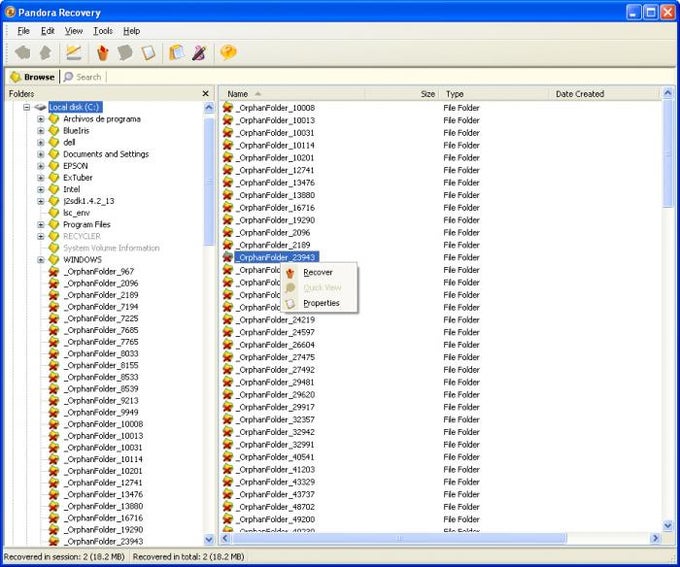Click folder tree scrollbar down arrow

tap(209, 540)
